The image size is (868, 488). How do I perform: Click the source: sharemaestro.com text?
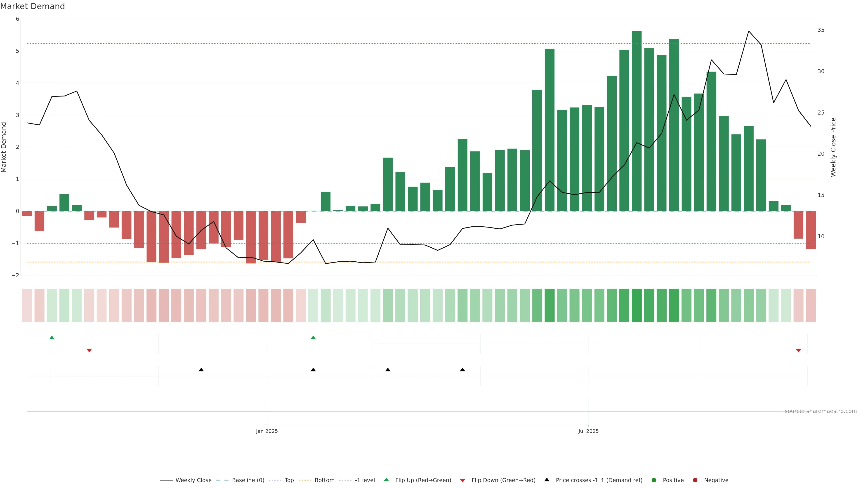[x=821, y=411]
